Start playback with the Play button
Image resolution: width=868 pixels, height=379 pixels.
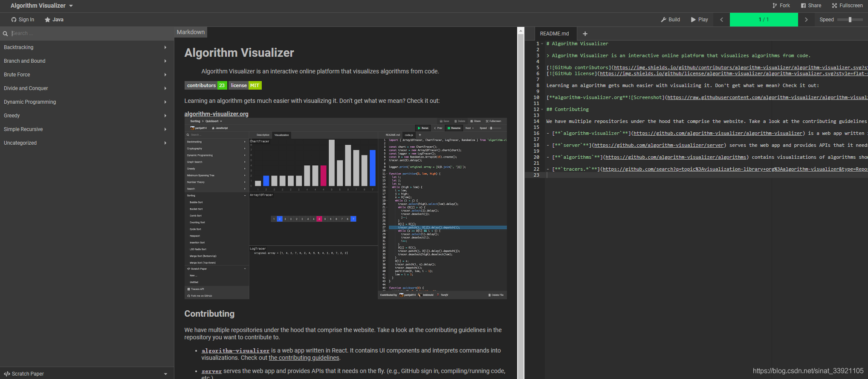pos(699,20)
